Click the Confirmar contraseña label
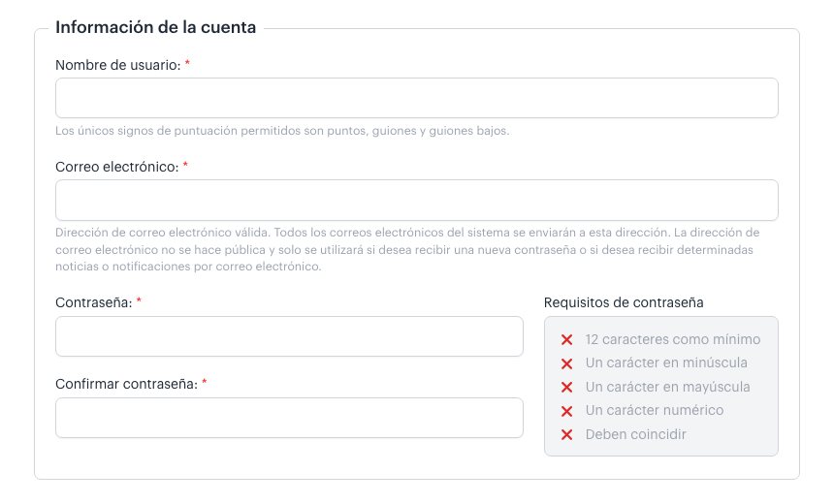This screenshot has width=834, height=504. [x=126, y=384]
